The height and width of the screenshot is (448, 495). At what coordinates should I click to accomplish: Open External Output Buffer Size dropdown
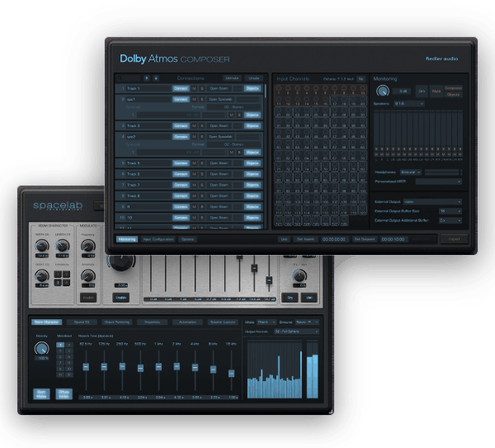click(x=450, y=211)
